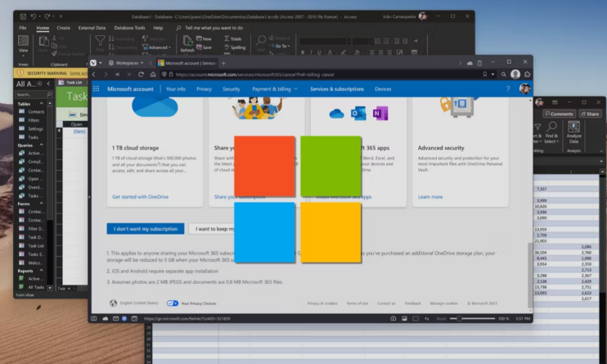
Task: Click the Reset zoom button in status bar
Action: (x=441, y=318)
